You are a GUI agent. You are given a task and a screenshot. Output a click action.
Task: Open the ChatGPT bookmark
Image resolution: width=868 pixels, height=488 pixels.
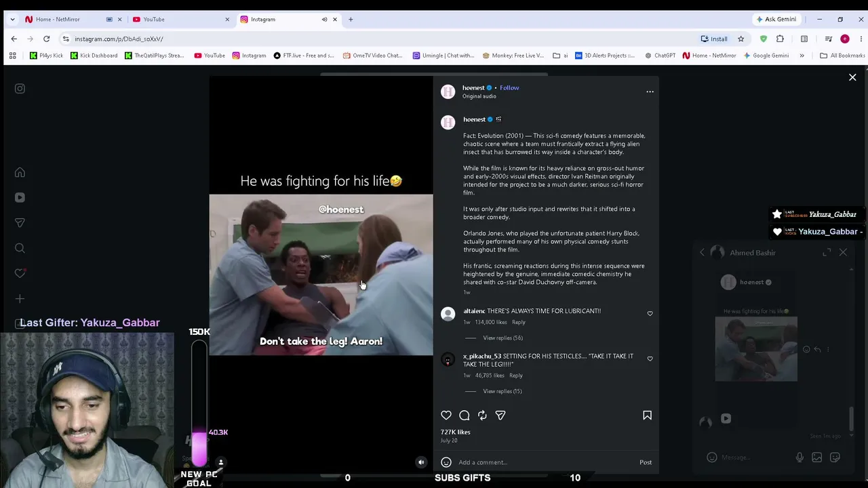(x=660, y=56)
